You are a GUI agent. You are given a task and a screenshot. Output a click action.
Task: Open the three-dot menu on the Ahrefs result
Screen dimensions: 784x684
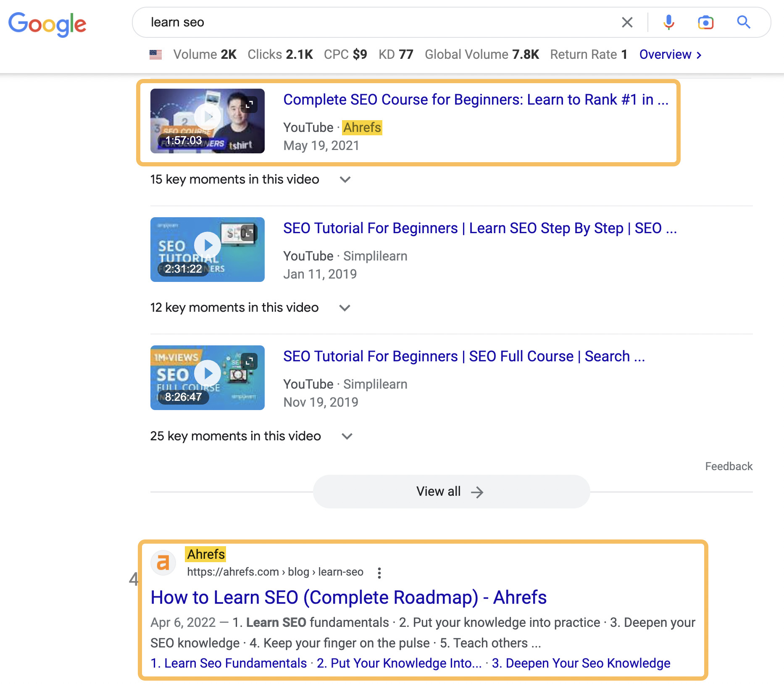380,572
